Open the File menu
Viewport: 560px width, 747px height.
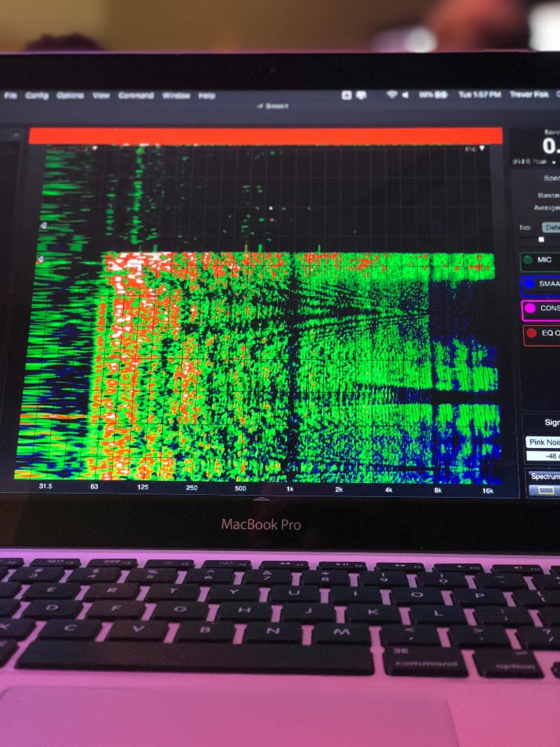[x=10, y=96]
